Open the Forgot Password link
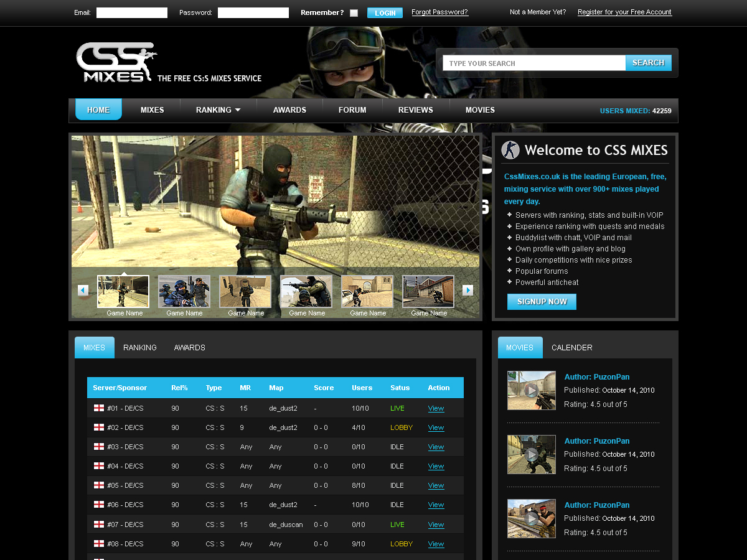This screenshot has width=747, height=560. point(440,12)
